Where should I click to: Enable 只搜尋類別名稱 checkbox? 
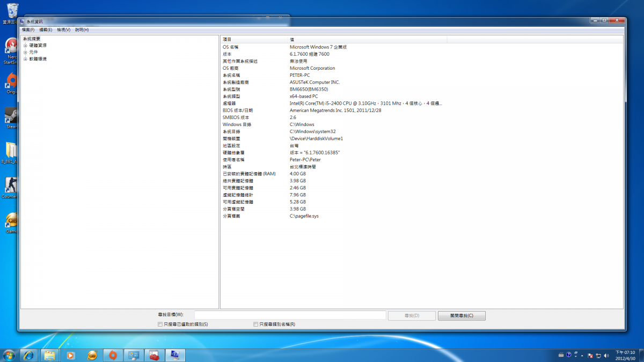255,324
